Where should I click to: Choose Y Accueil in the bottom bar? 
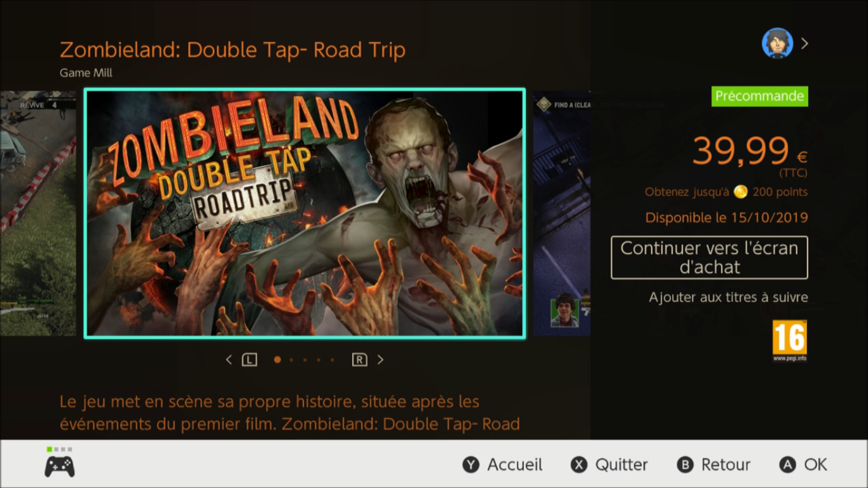[x=502, y=464]
